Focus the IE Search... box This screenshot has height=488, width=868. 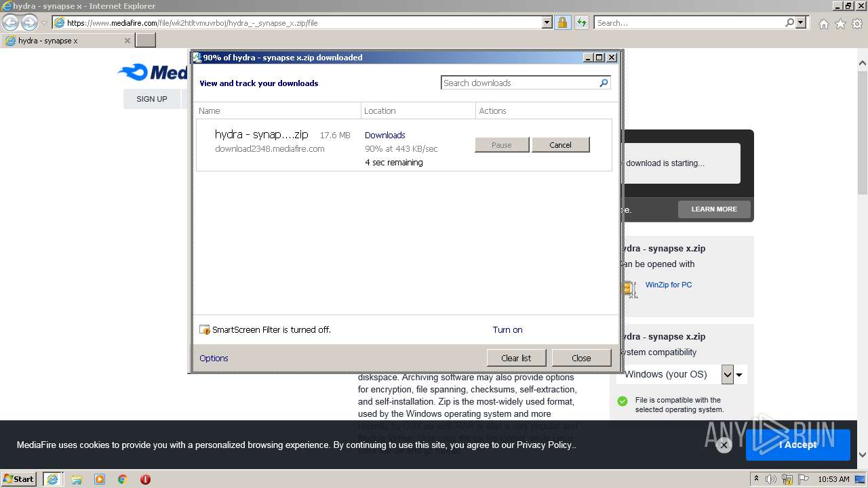688,22
